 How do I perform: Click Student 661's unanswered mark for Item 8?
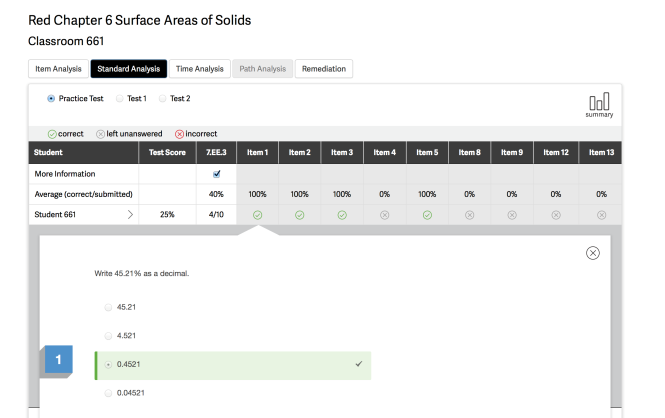pos(469,215)
